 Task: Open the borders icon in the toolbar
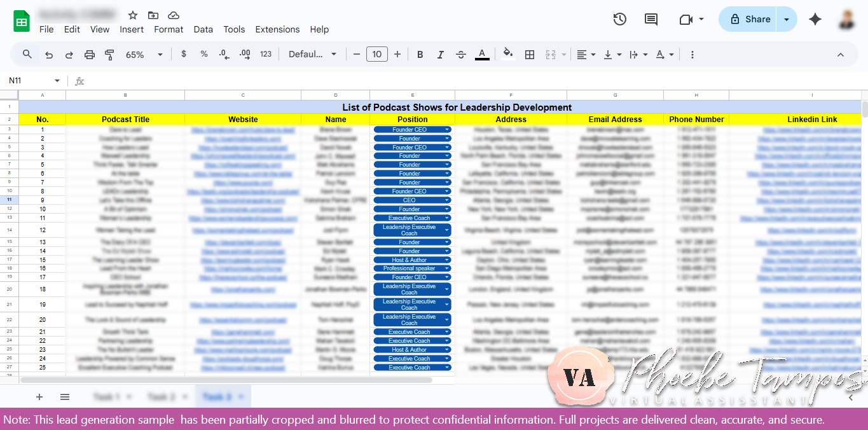click(530, 54)
